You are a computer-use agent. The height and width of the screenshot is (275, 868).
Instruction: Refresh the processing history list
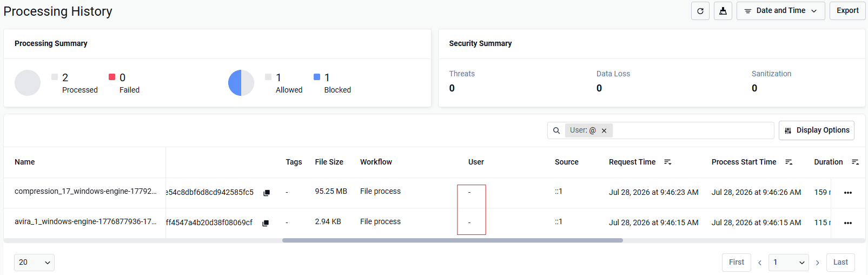(700, 11)
